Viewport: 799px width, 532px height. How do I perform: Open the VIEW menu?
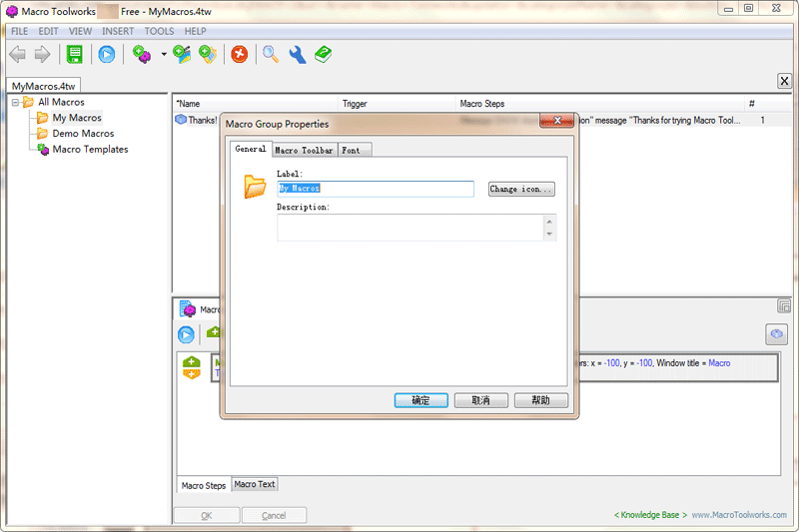(x=80, y=31)
